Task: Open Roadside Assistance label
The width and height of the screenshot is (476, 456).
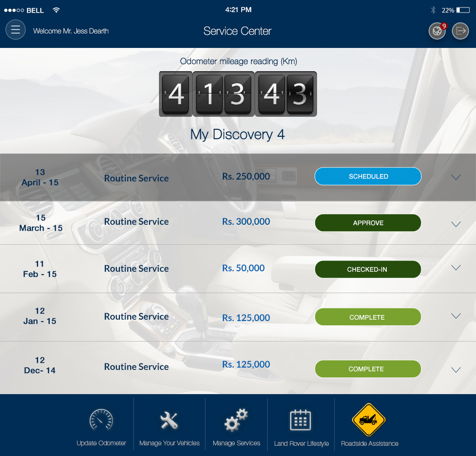Action: pos(370,443)
